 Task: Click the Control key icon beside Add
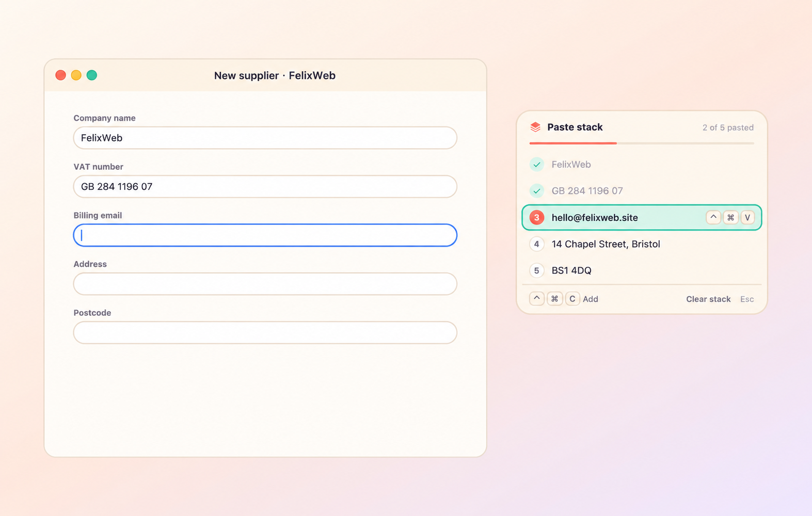click(537, 299)
